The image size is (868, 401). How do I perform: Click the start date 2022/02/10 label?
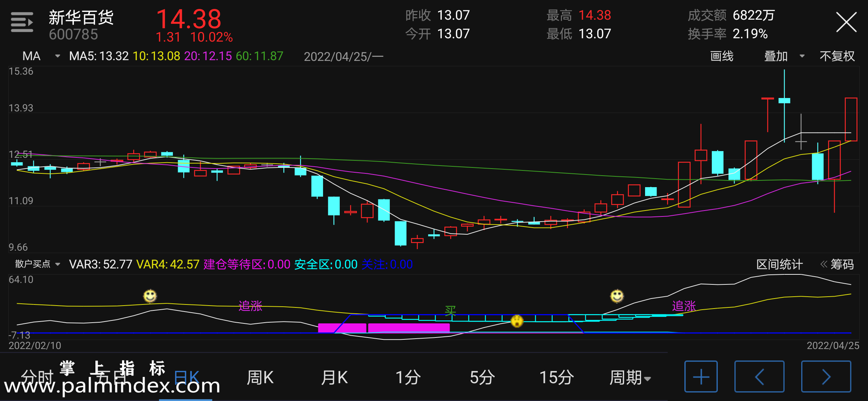pyautogui.click(x=35, y=346)
